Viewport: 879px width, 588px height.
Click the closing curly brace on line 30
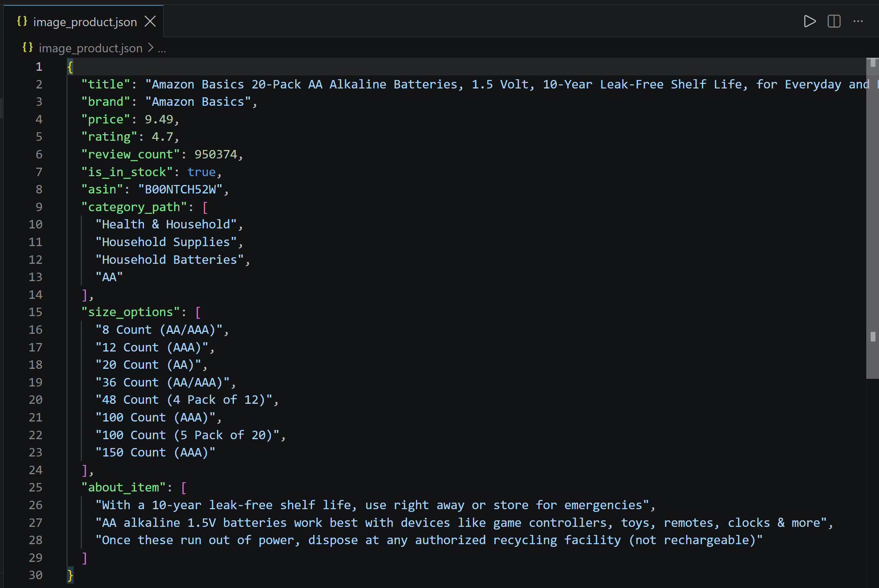[70, 575]
